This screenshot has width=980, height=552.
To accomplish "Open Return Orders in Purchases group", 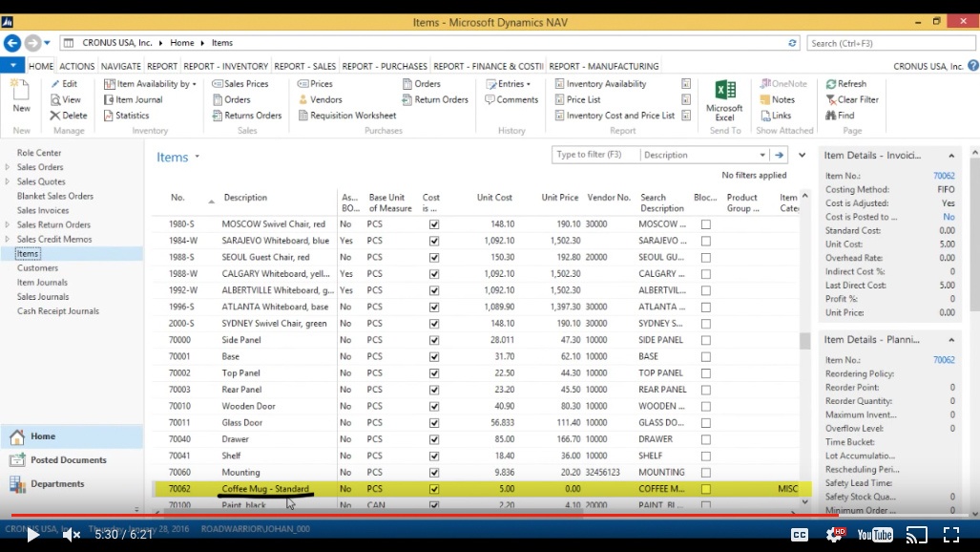I will [435, 99].
